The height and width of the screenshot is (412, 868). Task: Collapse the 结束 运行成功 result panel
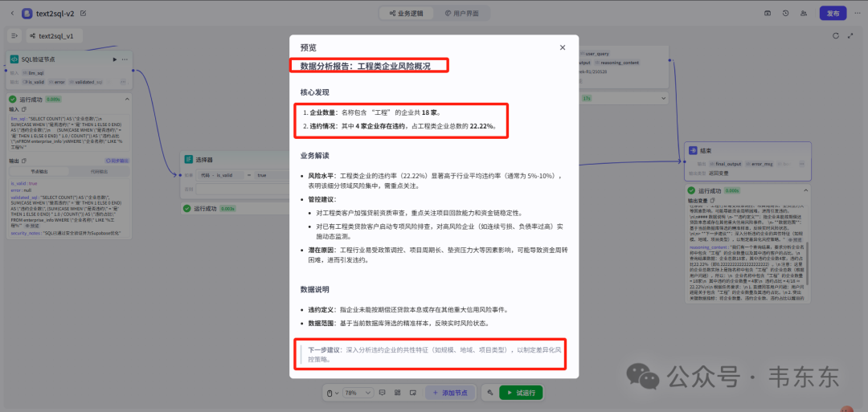point(805,190)
